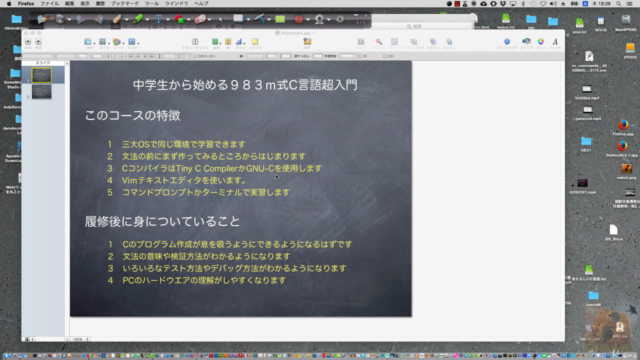
Task: Set justified text alignment in format bar
Action: (x=151, y=56)
